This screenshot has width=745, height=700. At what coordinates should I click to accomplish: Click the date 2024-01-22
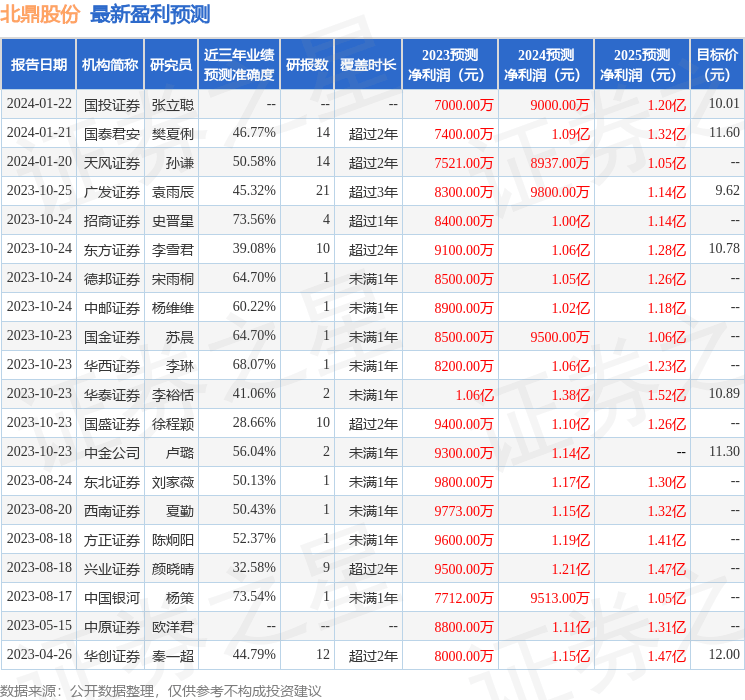(39, 104)
